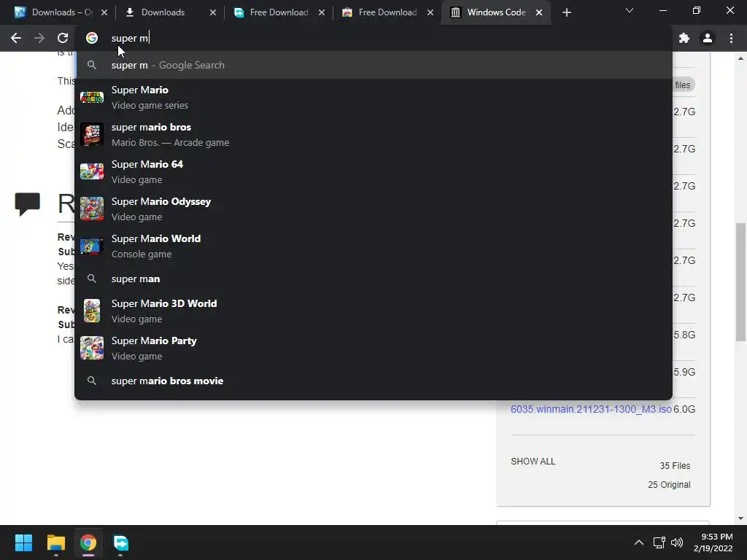The height and width of the screenshot is (560, 747).
Task: Choose the 'Super Mario Party' suggestion
Action: coord(373,348)
